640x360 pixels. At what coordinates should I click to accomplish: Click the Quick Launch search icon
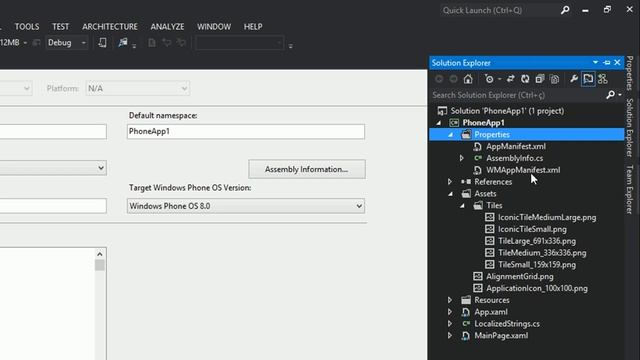pos(565,10)
